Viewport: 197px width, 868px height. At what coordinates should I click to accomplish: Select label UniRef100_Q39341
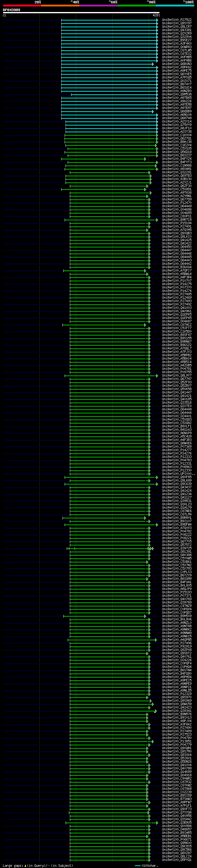[x=176, y=711]
